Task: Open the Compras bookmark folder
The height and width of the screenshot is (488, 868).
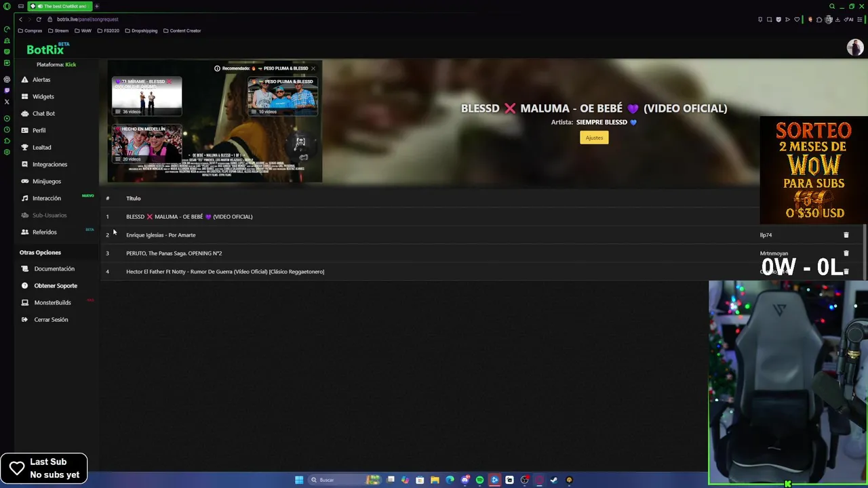Action: pyautogui.click(x=30, y=30)
